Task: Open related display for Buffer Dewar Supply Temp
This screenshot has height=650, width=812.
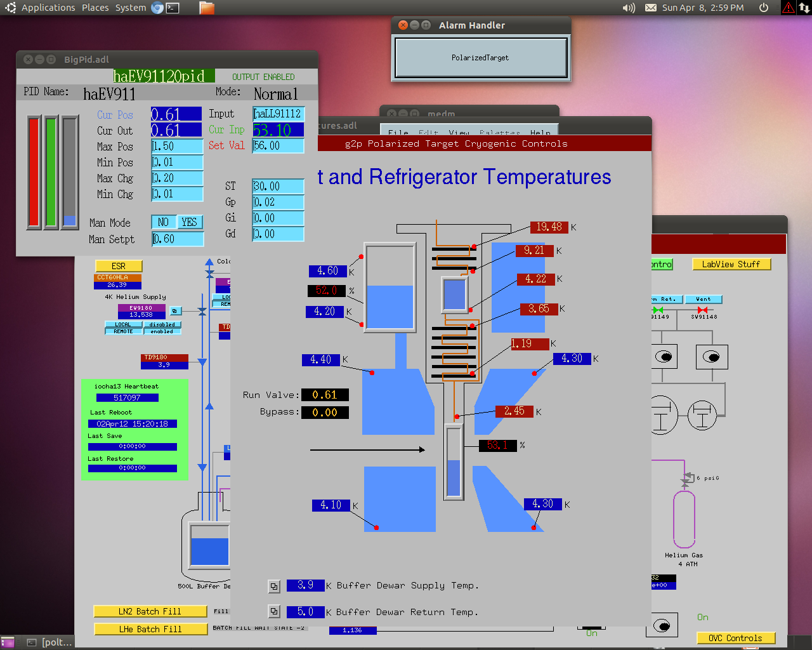Action: click(274, 587)
